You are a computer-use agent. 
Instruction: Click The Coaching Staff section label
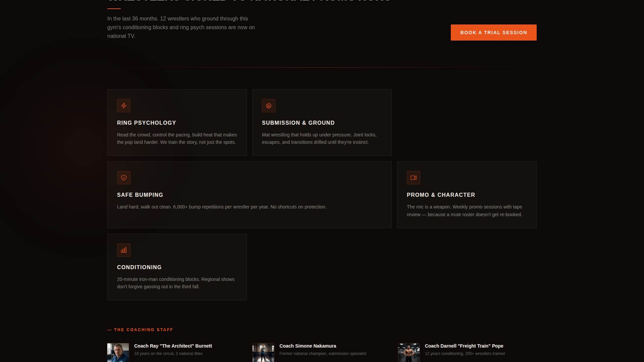[143, 330]
